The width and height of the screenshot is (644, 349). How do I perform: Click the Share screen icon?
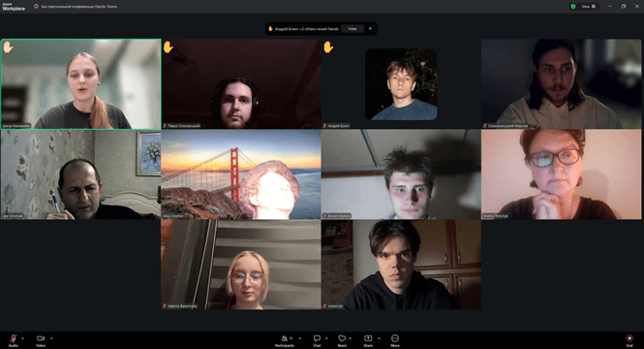click(x=368, y=338)
